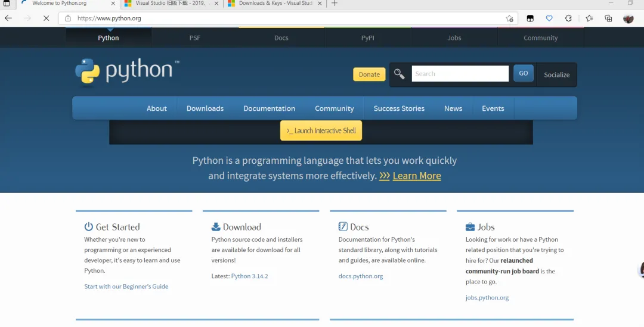Click the yellow Donate button
Image resolution: width=644 pixels, height=327 pixels.
pyautogui.click(x=369, y=74)
